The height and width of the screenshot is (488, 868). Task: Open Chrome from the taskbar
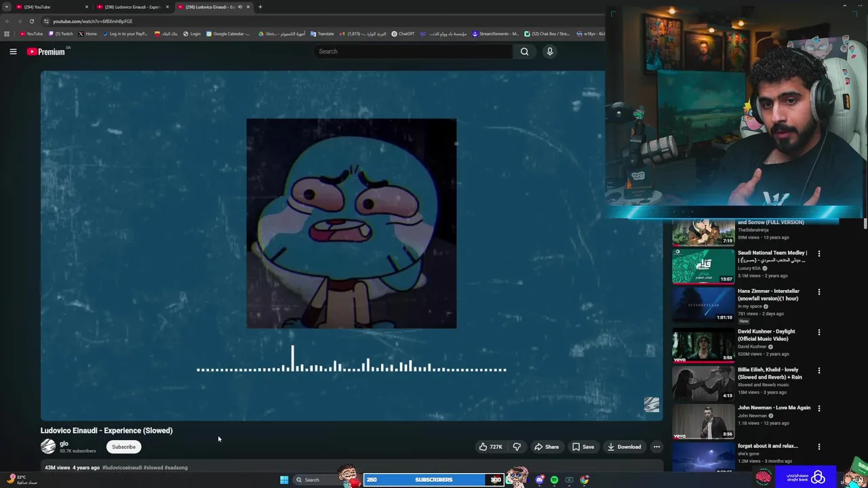pyautogui.click(x=584, y=480)
